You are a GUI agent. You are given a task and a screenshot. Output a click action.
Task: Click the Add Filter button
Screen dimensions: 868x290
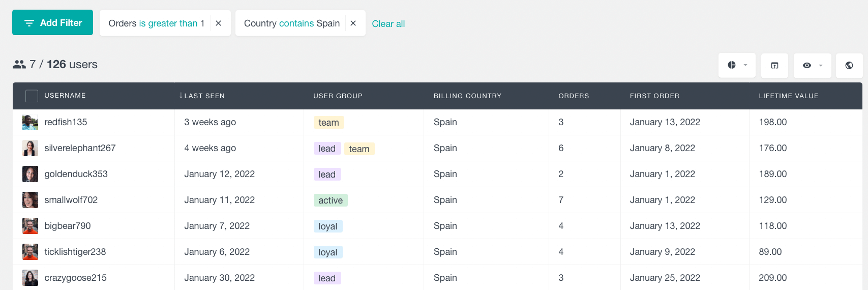point(52,23)
